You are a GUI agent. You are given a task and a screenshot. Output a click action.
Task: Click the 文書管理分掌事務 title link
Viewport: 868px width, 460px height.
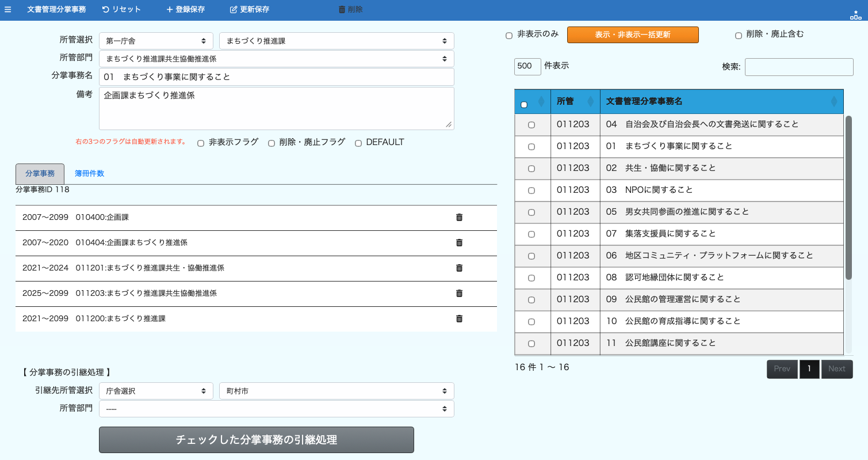pyautogui.click(x=56, y=9)
